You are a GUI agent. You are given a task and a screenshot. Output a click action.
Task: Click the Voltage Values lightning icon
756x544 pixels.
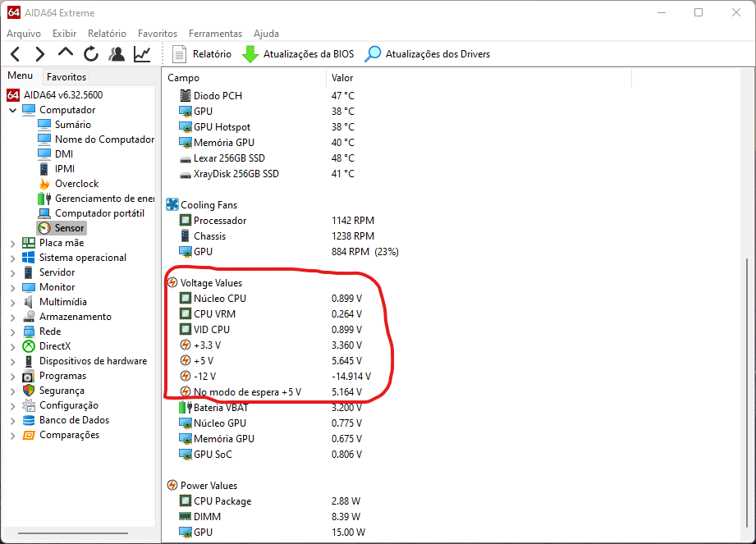pyautogui.click(x=172, y=282)
